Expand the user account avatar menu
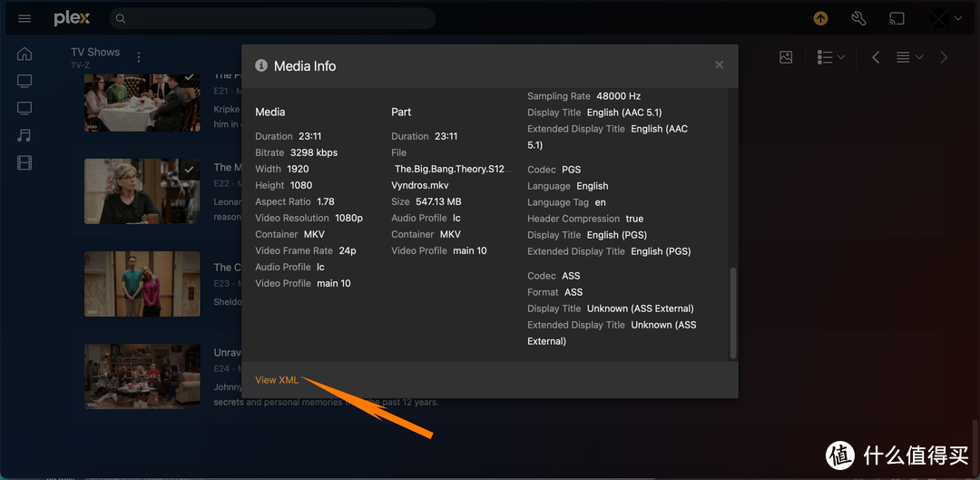The width and height of the screenshot is (980, 480). (x=946, y=19)
